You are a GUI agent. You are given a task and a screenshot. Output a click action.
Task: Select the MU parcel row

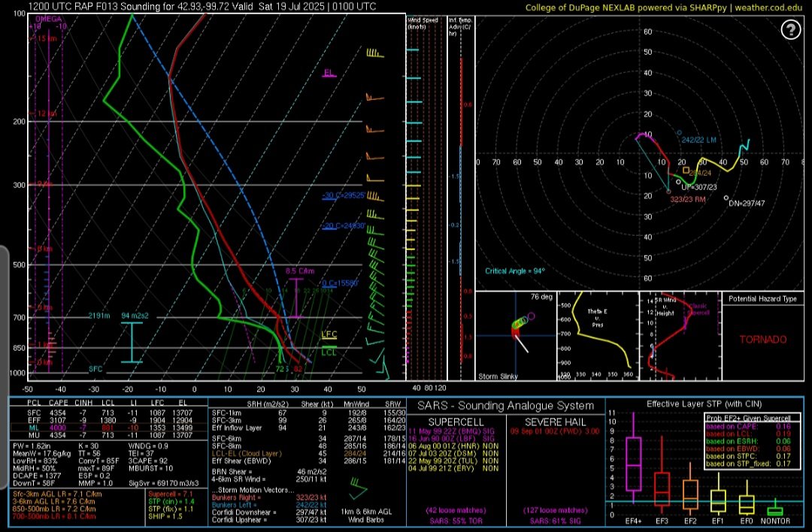click(x=109, y=435)
